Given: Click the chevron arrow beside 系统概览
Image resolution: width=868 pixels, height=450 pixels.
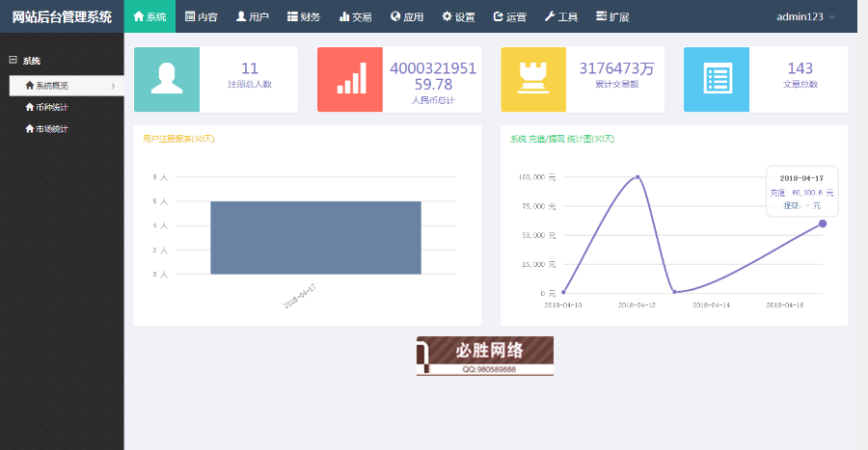Looking at the screenshot, I should click(113, 86).
